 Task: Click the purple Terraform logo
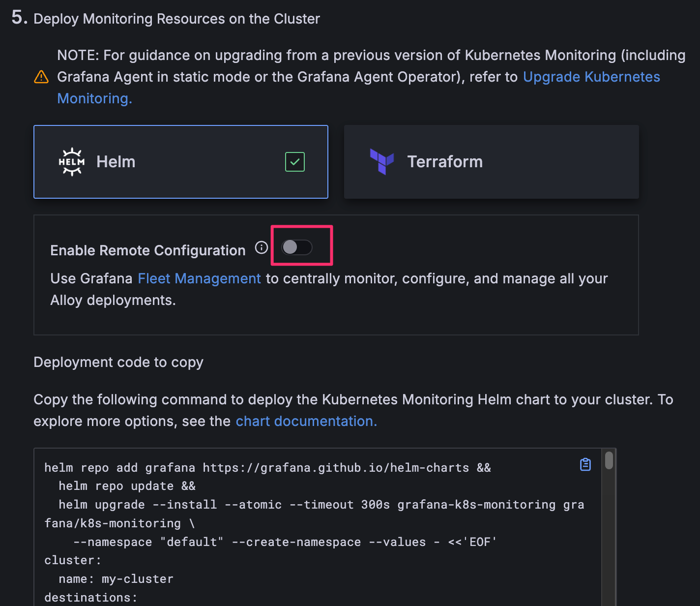[x=382, y=161]
